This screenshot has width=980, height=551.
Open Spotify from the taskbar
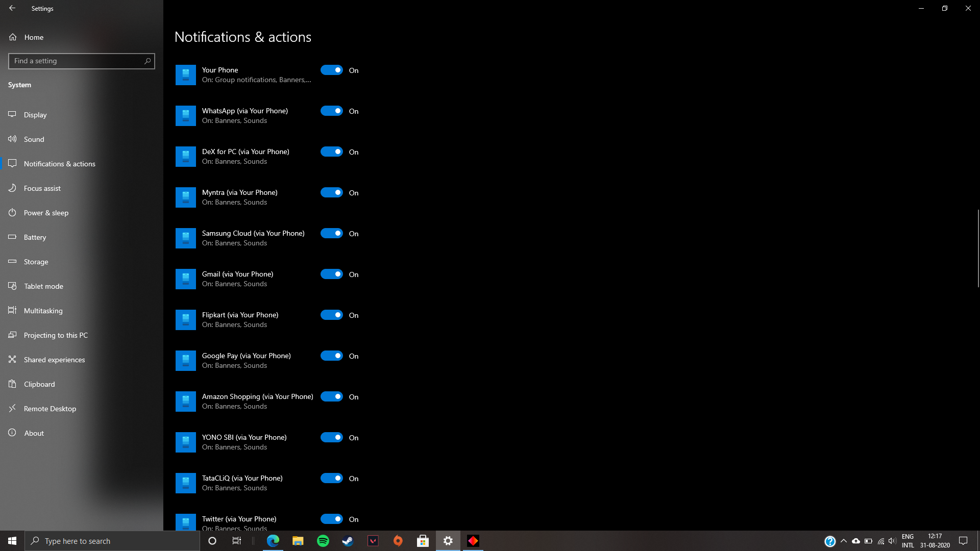[x=323, y=541]
